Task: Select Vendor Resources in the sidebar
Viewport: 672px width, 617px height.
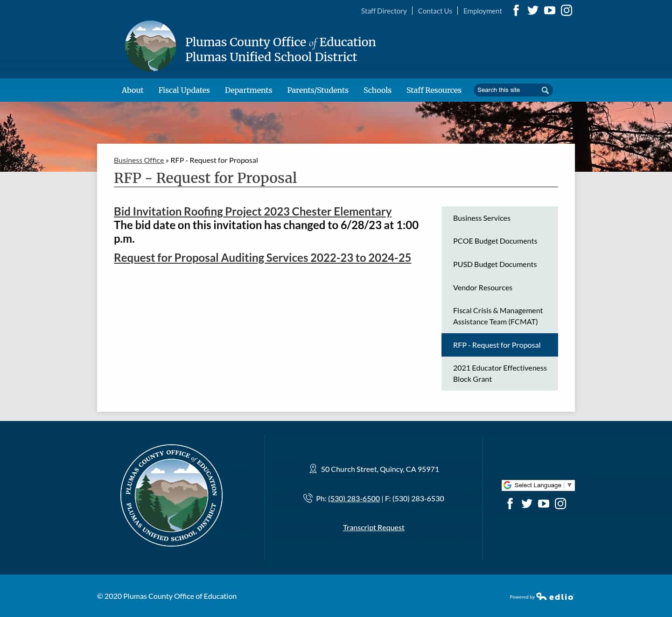Action: (483, 287)
